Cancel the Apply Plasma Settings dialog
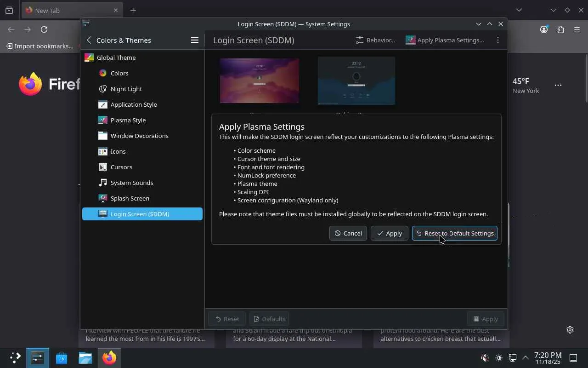588x368 pixels. [348, 233]
